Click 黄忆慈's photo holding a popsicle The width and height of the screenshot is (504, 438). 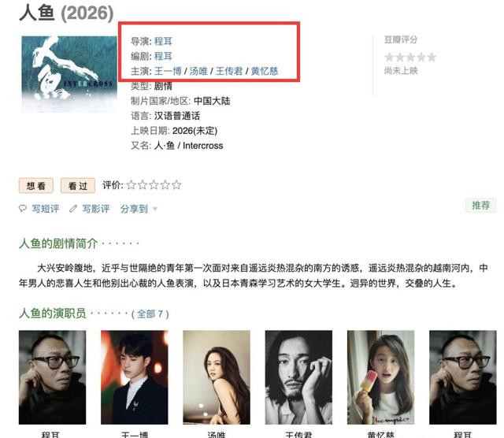[x=380, y=377]
